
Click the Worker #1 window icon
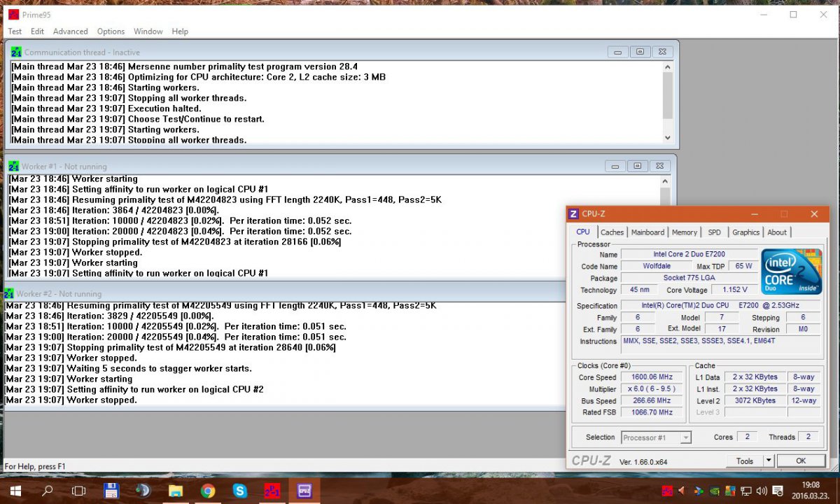pyautogui.click(x=13, y=167)
